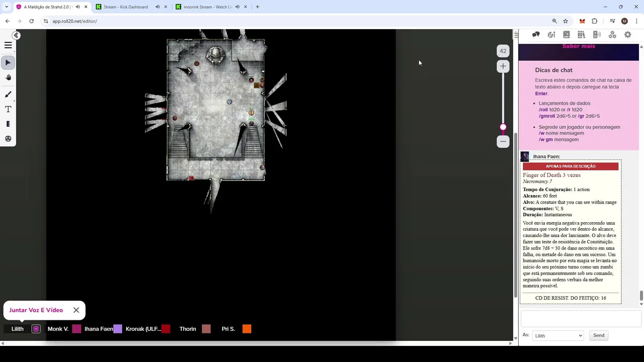This screenshot has height=362, width=644.
Task: Open the Compendium books tab
Action: point(582,35)
